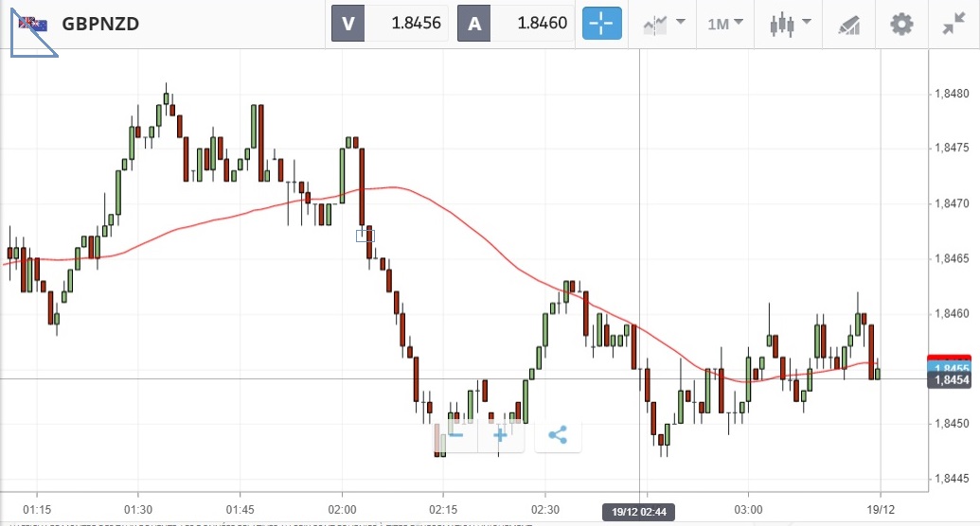Viewport: 980px width, 526px height.
Task: Click the 1,8480 price axis label
Action: tap(951, 94)
